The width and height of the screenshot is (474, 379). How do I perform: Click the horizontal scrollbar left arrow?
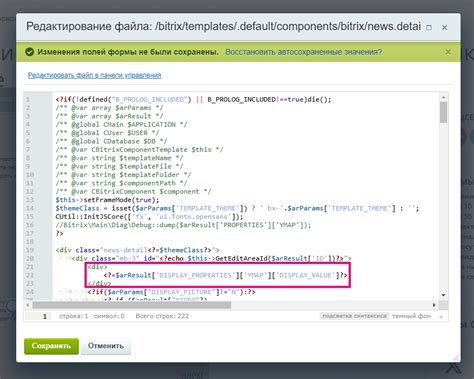[x=28, y=305]
